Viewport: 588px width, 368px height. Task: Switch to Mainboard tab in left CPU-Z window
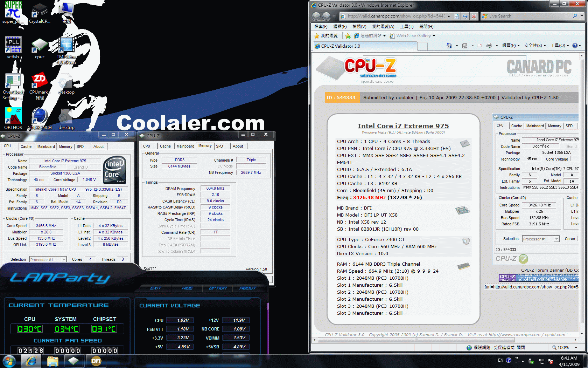pos(46,146)
